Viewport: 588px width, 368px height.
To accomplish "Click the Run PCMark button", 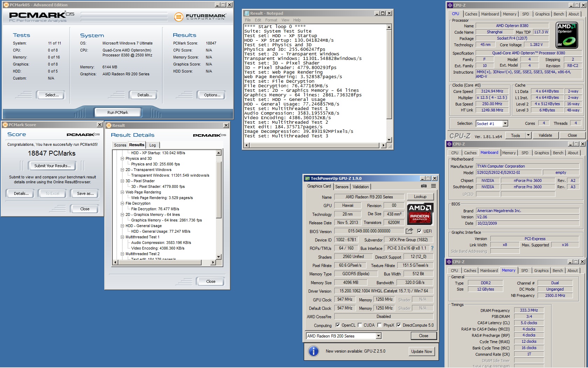I will pyautogui.click(x=118, y=113).
